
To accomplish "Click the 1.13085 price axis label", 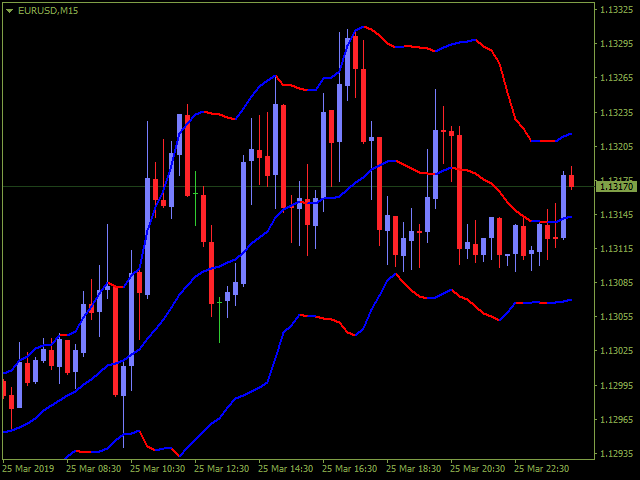I will 616,282.
